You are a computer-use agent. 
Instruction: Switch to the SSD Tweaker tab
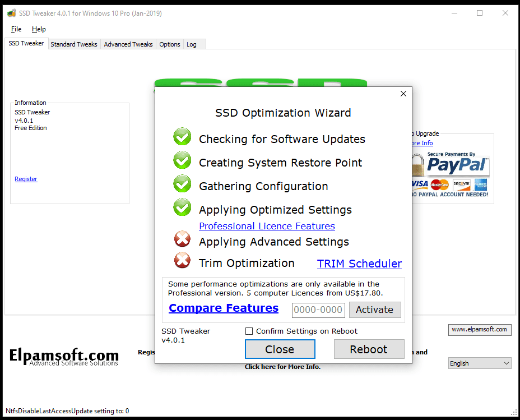[26, 44]
